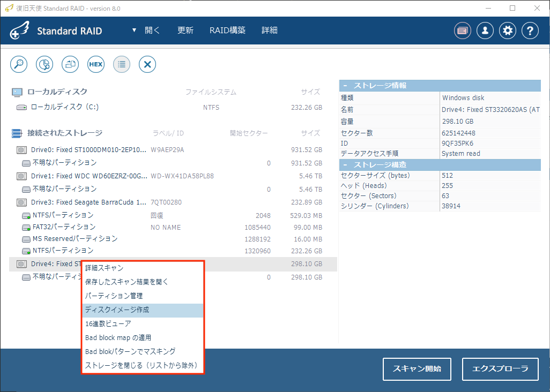Click the magnifier scan toolbar icon
The image size is (550, 392).
[x=19, y=64]
